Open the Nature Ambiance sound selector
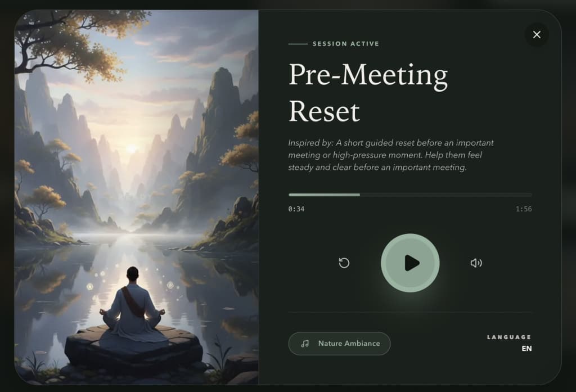Screen dimensions: 576x392 click(x=339, y=344)
